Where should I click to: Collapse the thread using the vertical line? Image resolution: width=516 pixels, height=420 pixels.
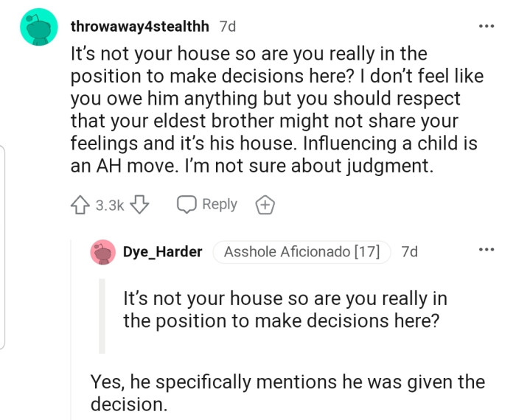(x=72, y=332)
